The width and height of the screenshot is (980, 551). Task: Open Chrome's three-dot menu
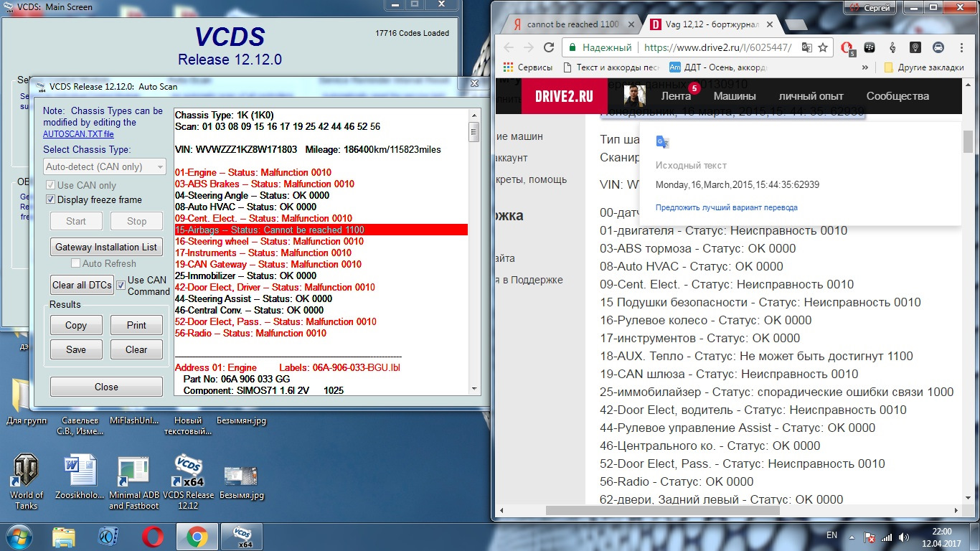960,47
